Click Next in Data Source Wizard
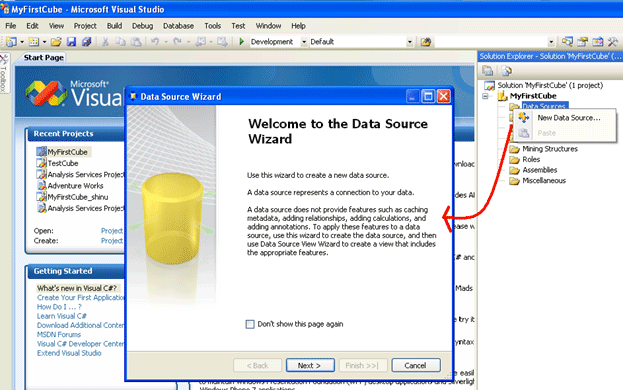Viewport: 623px width, 390px height. (310, 365)
